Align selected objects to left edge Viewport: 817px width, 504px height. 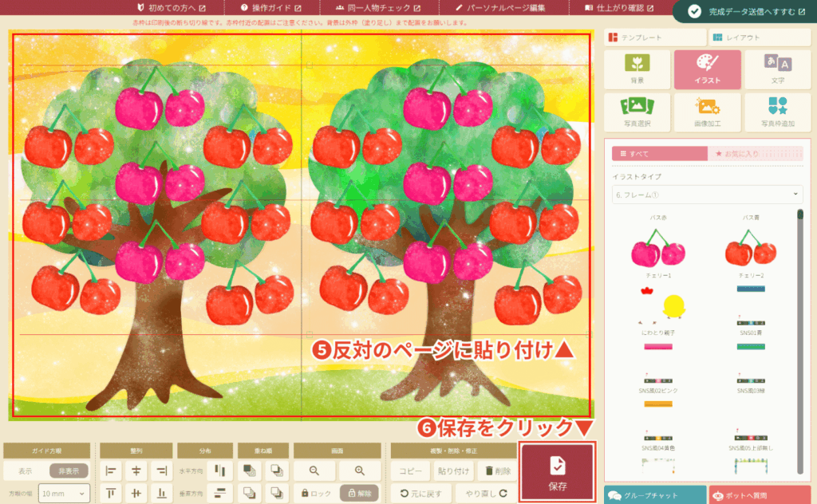click(x=111, y=471)
